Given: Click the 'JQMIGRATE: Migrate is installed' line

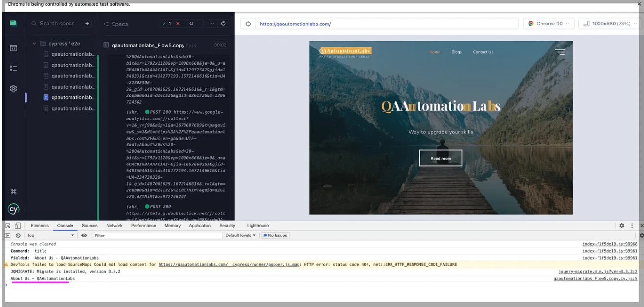Looking at the screenshot, I should [x=65, y=271].
